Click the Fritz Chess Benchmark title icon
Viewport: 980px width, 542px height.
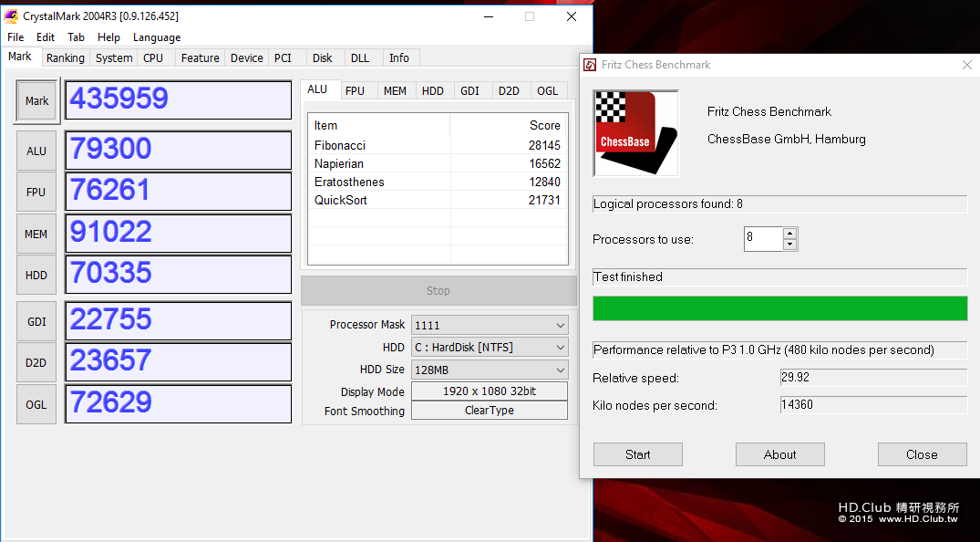[x=590, y=65]
